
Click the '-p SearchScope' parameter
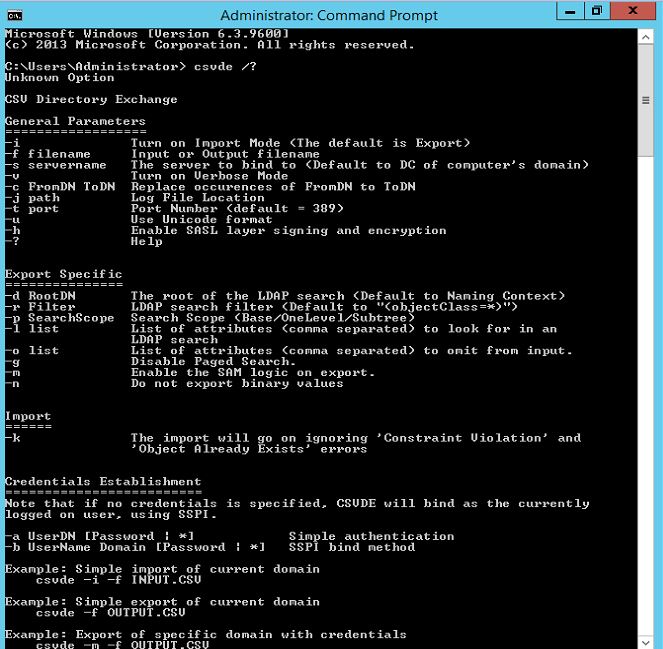click(60, 318)
